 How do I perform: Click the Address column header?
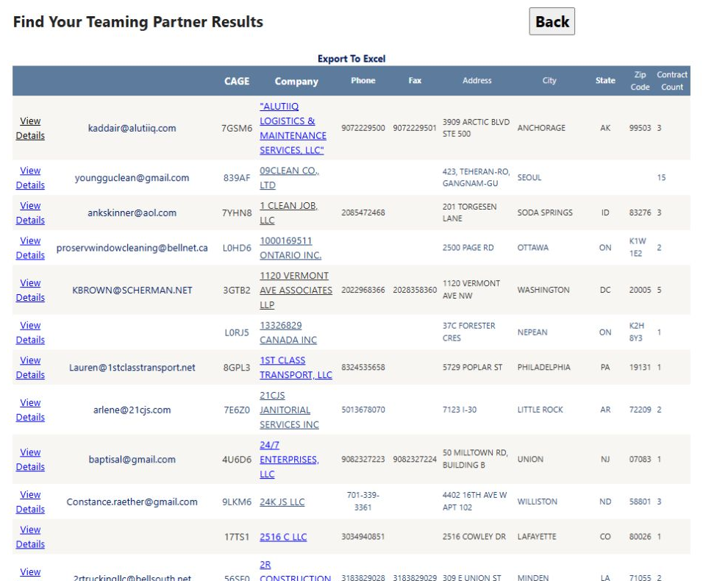coord(477,80)
